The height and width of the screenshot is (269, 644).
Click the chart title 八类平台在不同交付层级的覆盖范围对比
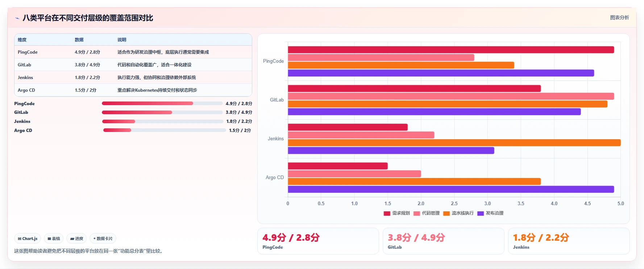point(88,18)
